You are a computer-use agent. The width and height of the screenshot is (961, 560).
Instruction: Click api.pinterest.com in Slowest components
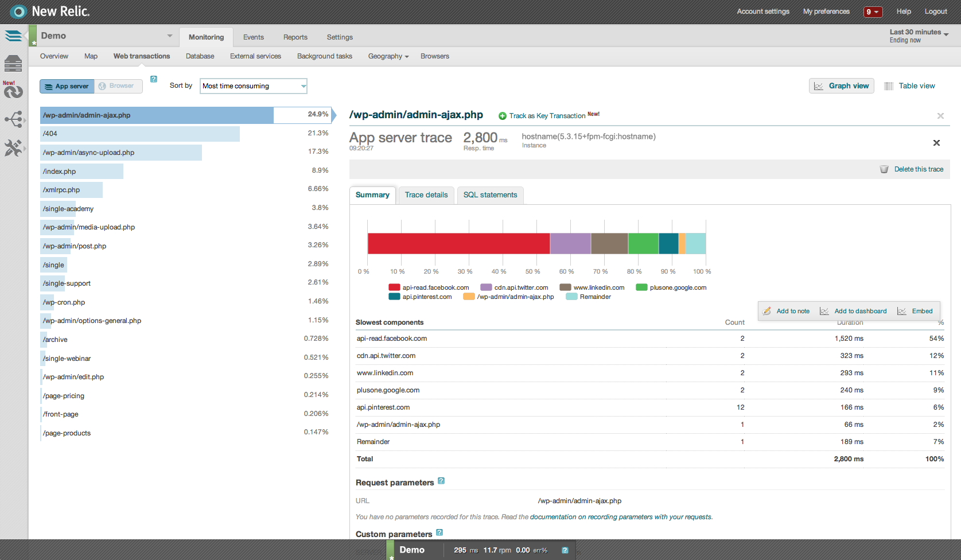pyautogui.click(x=383, y=407)
